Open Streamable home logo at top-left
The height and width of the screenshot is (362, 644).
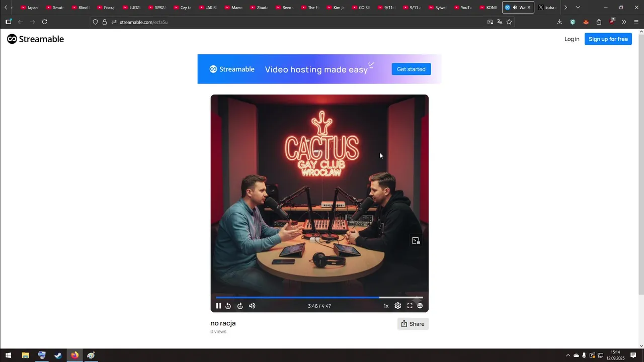click(35, 39)
